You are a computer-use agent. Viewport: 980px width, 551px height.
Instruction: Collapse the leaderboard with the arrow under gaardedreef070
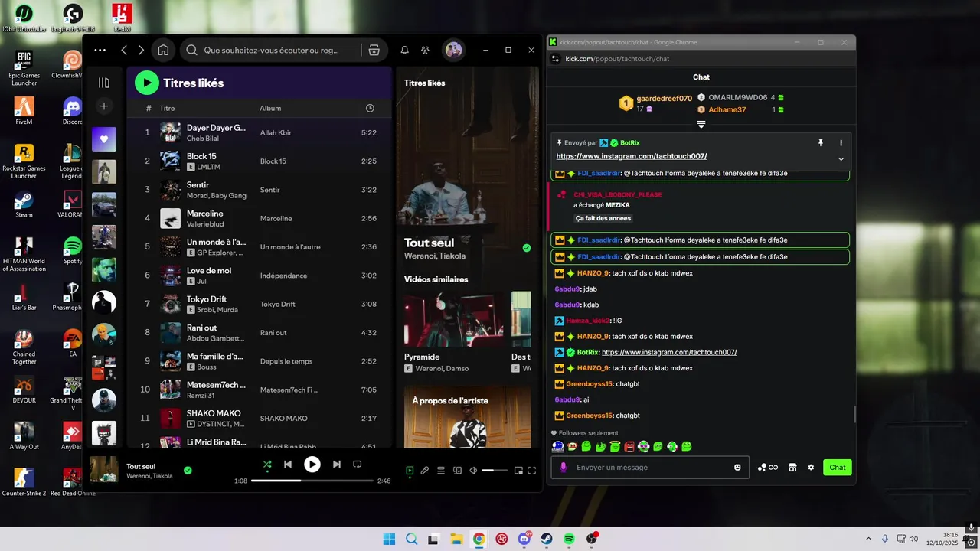pyautogui.click(x=701, y=124)
